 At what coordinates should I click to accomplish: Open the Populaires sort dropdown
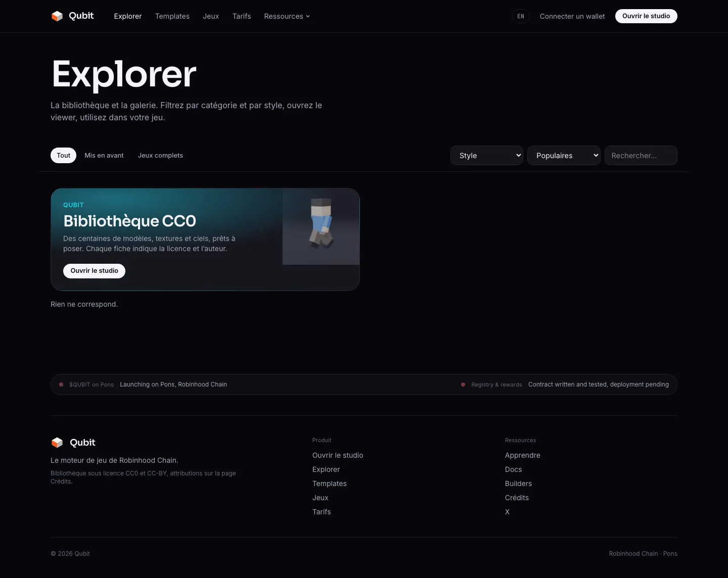point(564,156)
